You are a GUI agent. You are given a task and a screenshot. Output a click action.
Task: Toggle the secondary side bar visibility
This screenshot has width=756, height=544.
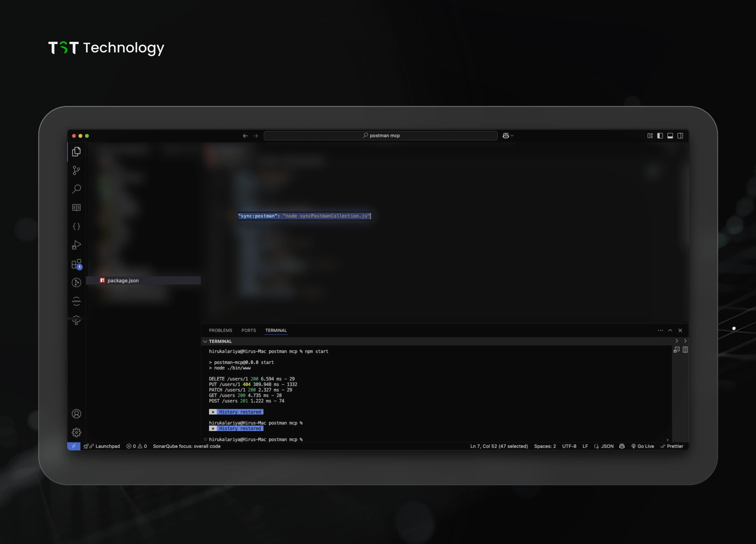coord(680,136)
